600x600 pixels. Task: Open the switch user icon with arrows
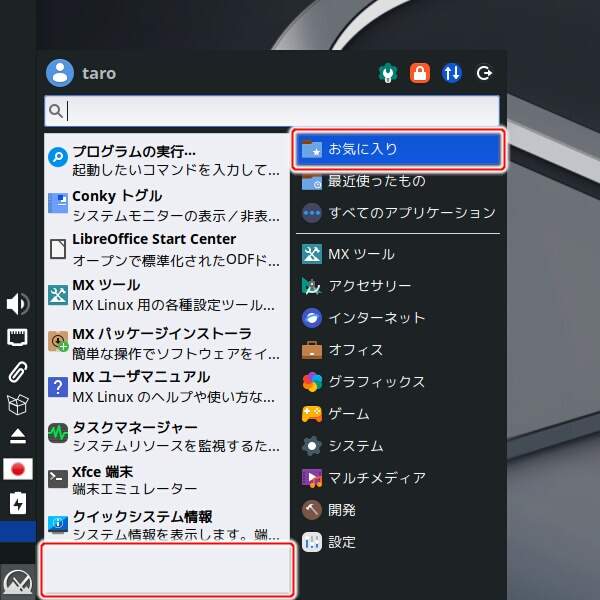click(x=452, y=73)
